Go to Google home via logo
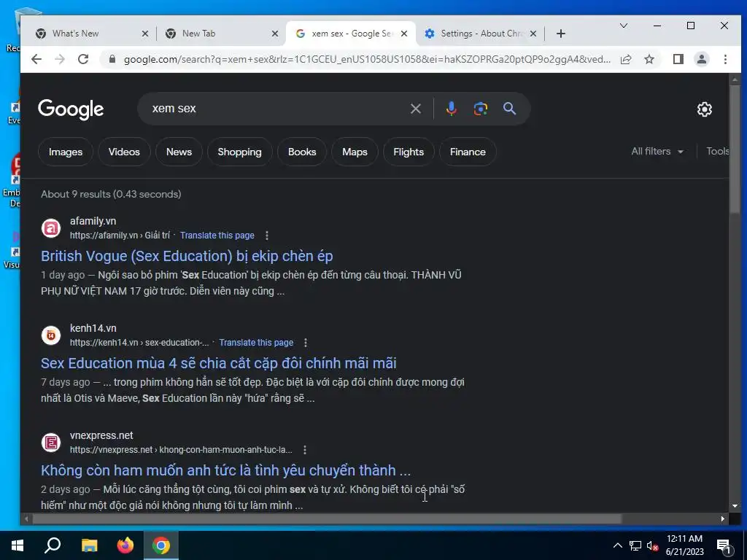Viewport: 747px width, 560px height. pyautogui.click(x=71, y=109)
